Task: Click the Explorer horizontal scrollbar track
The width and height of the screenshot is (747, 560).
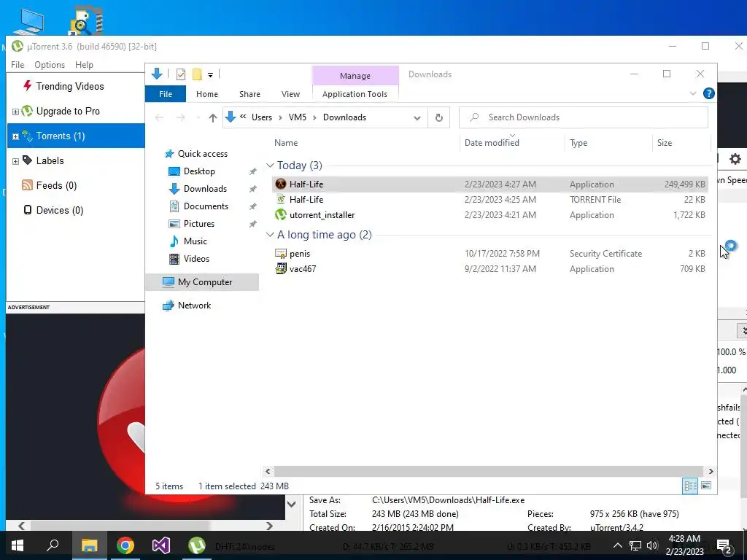Action: click(489, 472)
